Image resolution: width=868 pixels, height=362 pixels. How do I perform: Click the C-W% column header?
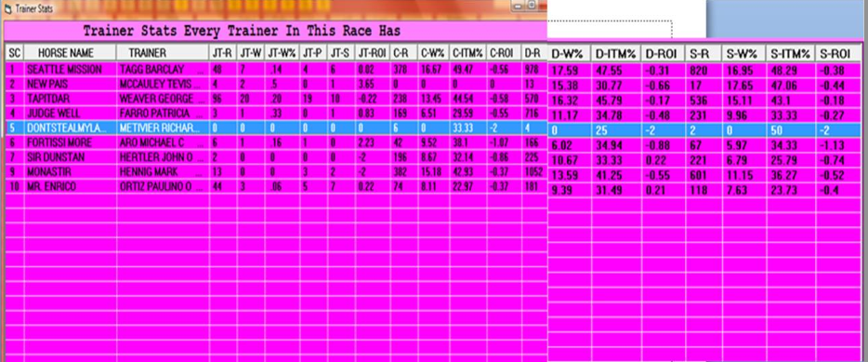(433, 53)
